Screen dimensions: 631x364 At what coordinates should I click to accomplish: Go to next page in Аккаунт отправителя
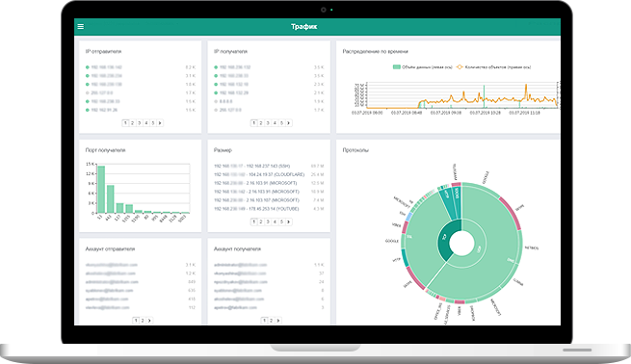[149, 321]
